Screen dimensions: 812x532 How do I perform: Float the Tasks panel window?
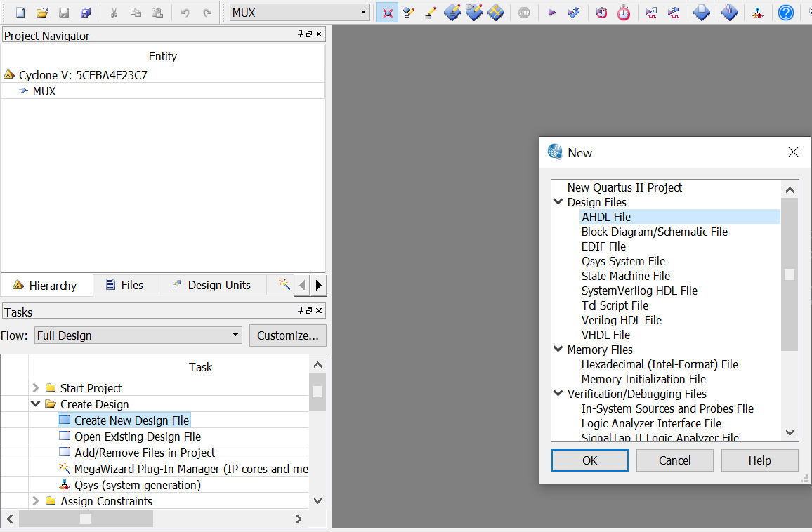click(x=309, y=310)
